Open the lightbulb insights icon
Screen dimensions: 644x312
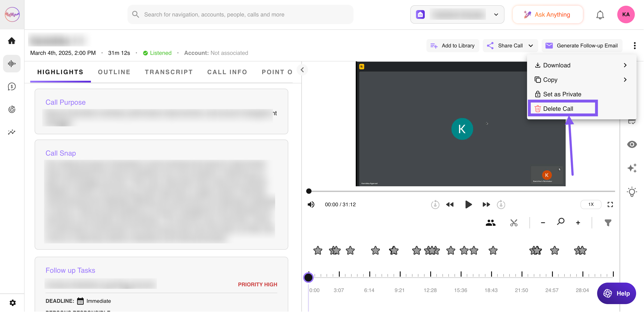coord(632,192)
